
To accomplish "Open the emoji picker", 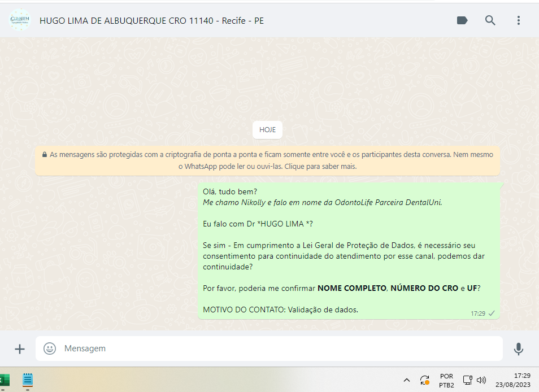I will coord(50,349).
